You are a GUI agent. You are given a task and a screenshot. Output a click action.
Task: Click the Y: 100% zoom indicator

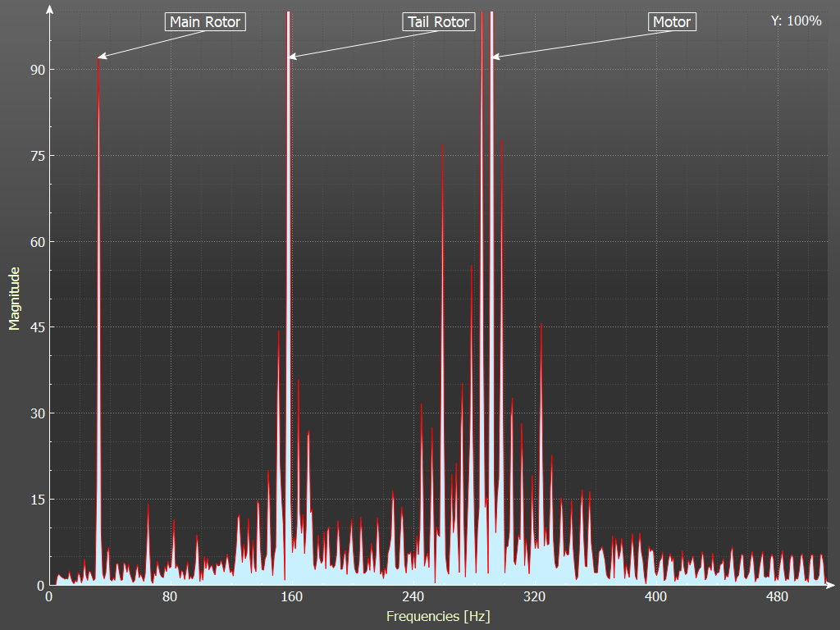pyautogui.click(x=796, y=21)
